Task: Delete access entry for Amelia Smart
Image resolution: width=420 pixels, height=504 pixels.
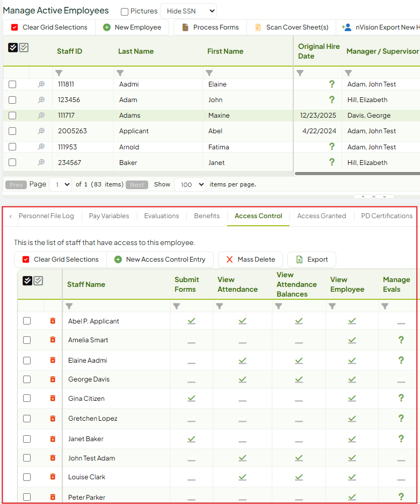Action: [53, 340]
